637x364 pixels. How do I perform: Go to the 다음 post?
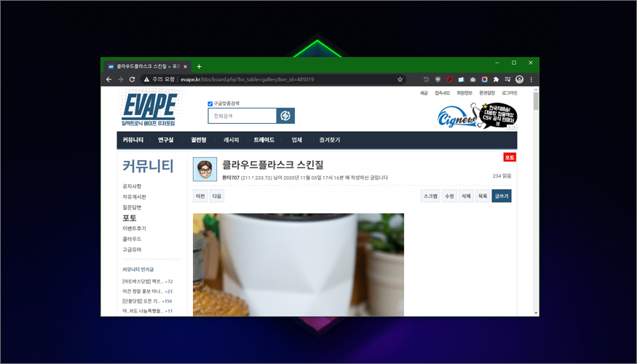point(217,197)
